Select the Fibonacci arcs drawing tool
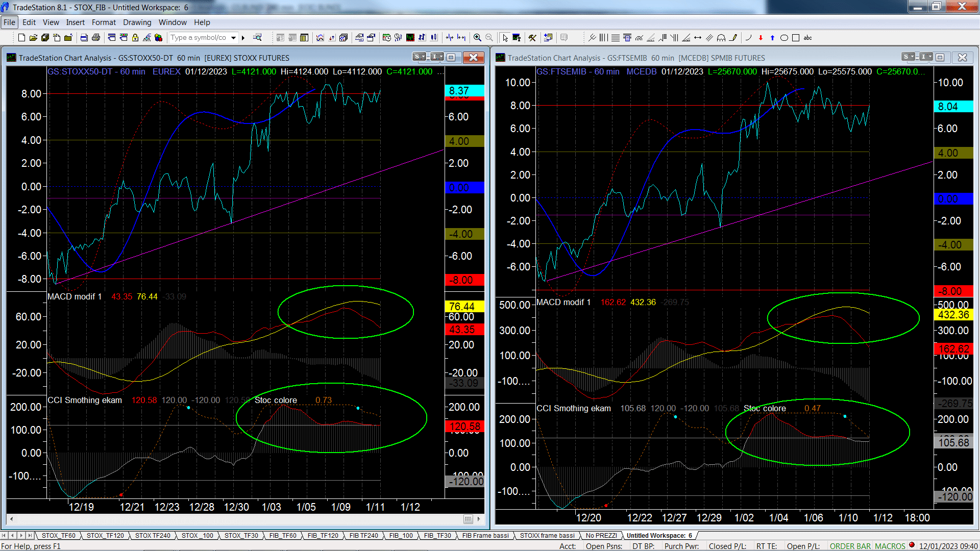This screenshot has width=980, height=551. pyautogui.click(x=639, y=38)
